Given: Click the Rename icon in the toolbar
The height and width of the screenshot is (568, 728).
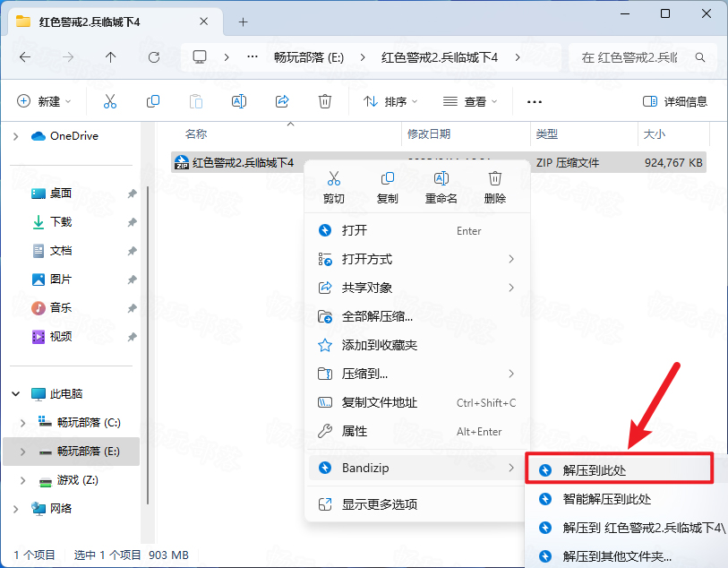Looking at the screenshot, I should tap(239, 101).
